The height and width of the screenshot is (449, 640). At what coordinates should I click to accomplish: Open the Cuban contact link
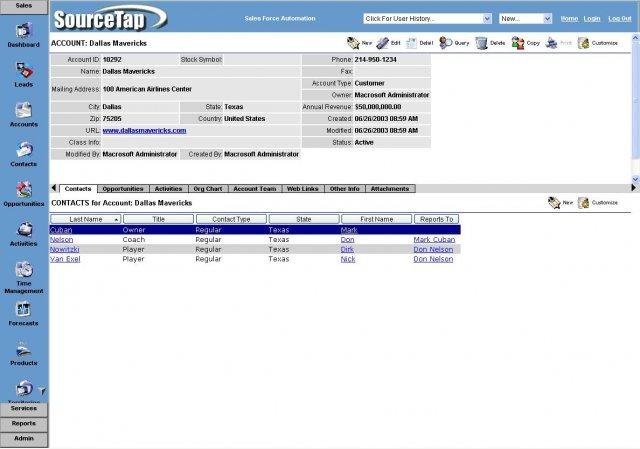pos(61,230)
